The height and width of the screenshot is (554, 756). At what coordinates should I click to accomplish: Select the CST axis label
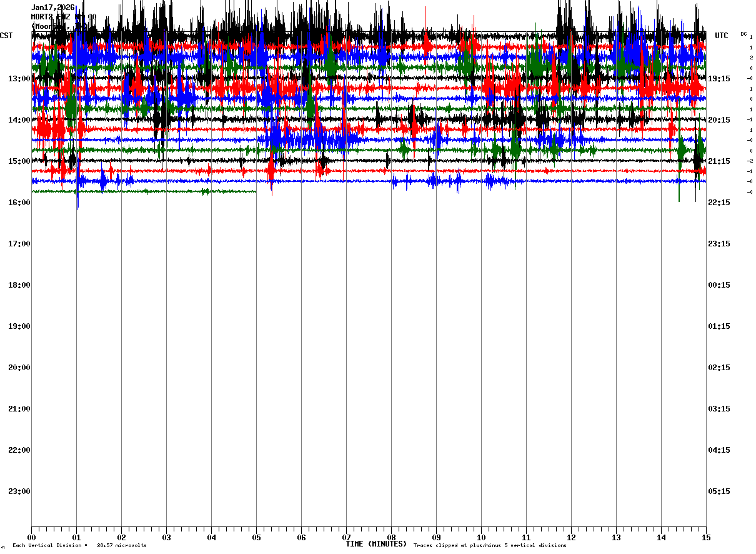coord(6,36)
